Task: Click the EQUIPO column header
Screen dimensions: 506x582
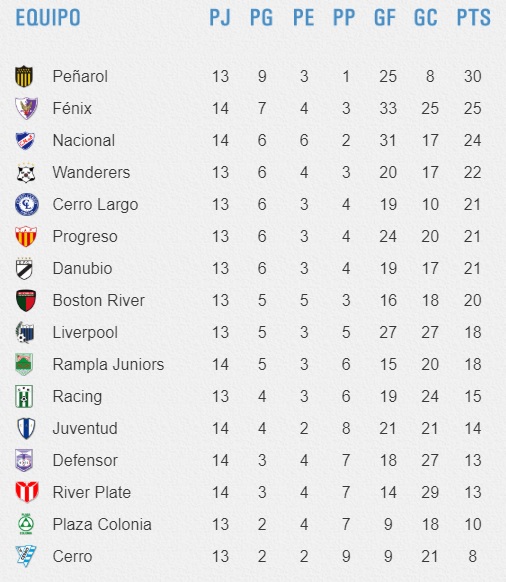Action: point(48,17)
